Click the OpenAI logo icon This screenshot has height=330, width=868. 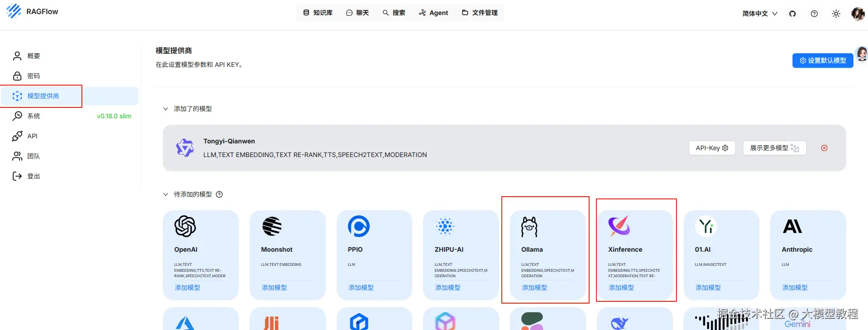[x=185, y=226]
